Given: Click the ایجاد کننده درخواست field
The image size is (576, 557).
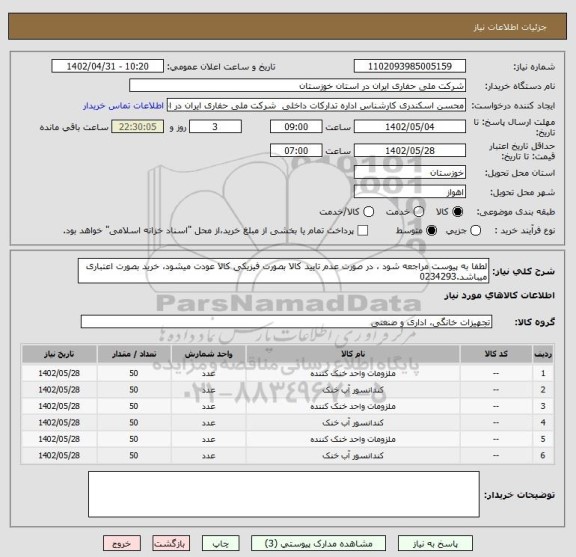Looking at the screenshot, I should coord(316,106).
